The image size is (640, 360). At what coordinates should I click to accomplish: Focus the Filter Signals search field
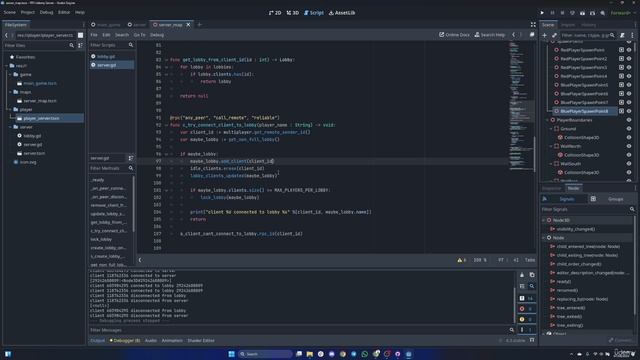588,209
